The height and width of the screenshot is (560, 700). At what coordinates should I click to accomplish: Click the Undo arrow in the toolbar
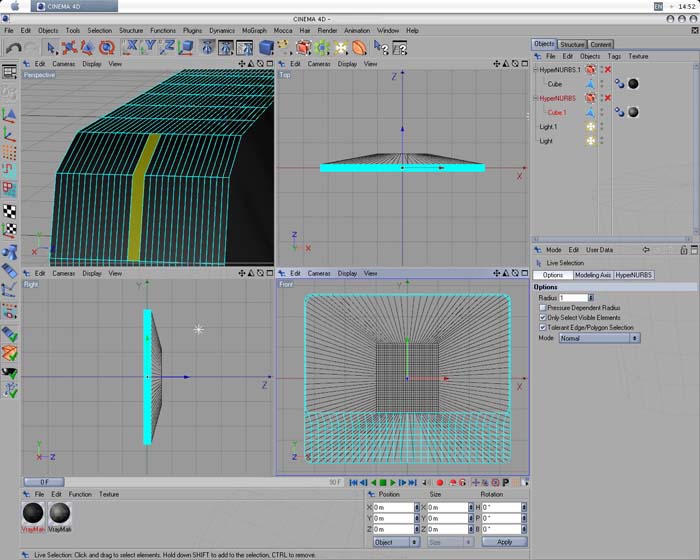(13, 48)
